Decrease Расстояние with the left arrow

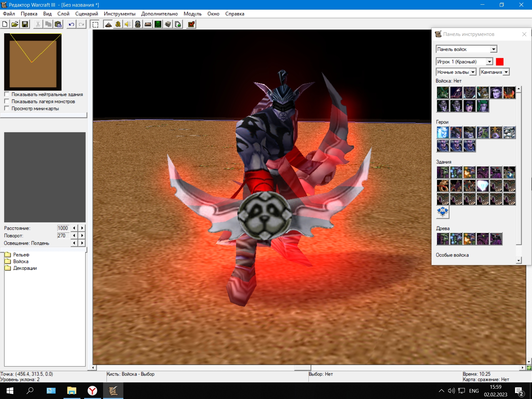tap(74, 228)
